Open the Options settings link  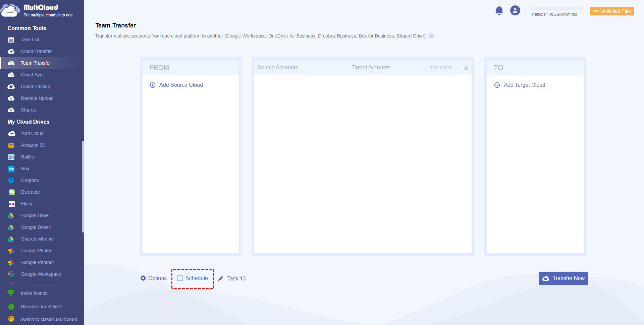[158, 278]
